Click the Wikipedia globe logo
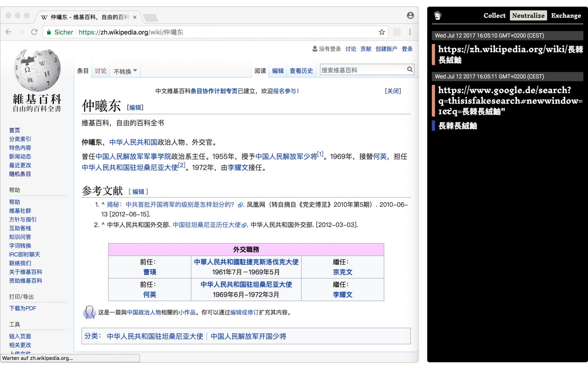The height and width of the screenshot is (368, 588). click(x=37, y=70)
